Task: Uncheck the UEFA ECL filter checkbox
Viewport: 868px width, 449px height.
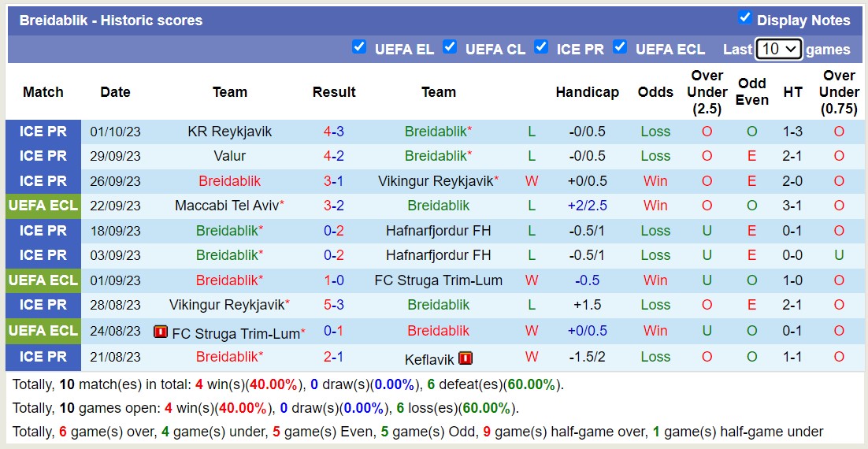Action: (x=620, y=47)
